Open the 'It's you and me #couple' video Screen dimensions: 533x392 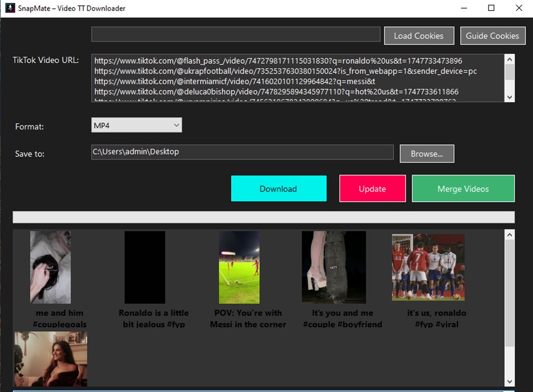tap(333, 267)
